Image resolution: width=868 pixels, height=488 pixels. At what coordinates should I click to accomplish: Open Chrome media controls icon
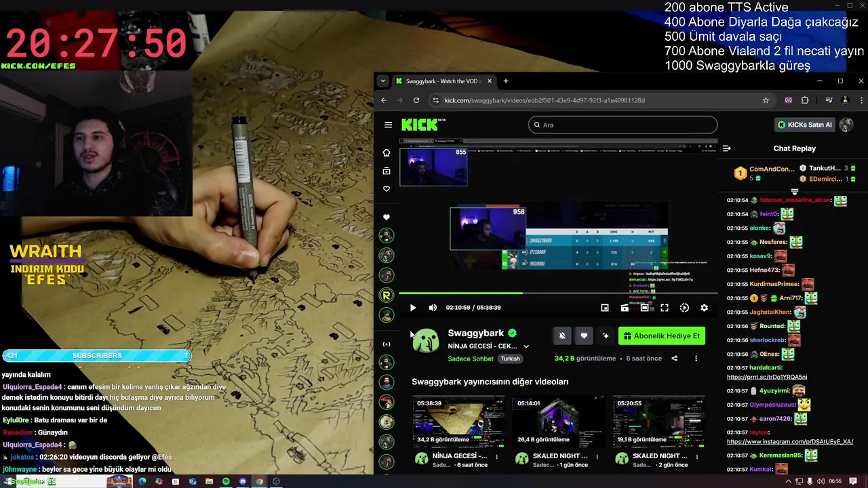(x=829, y=100)
